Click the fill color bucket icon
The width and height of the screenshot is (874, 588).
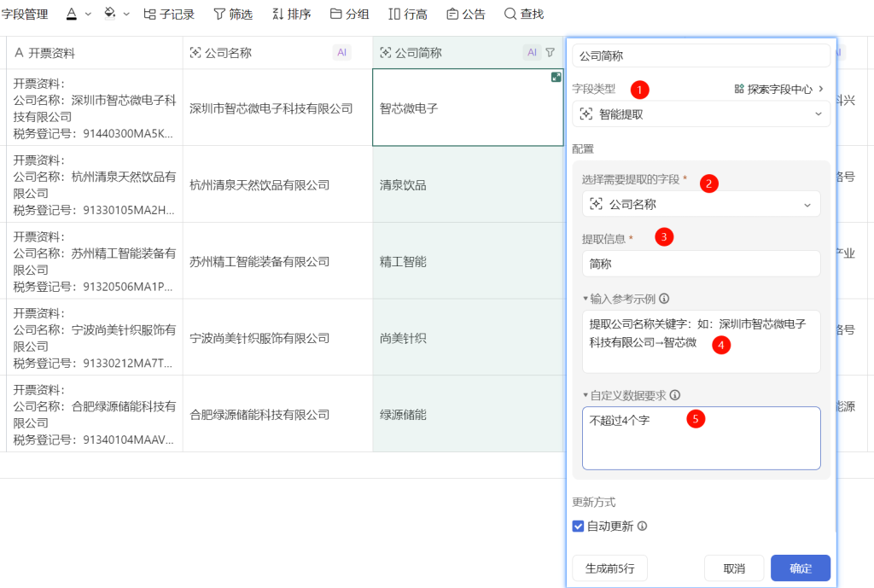click(110, 14)
